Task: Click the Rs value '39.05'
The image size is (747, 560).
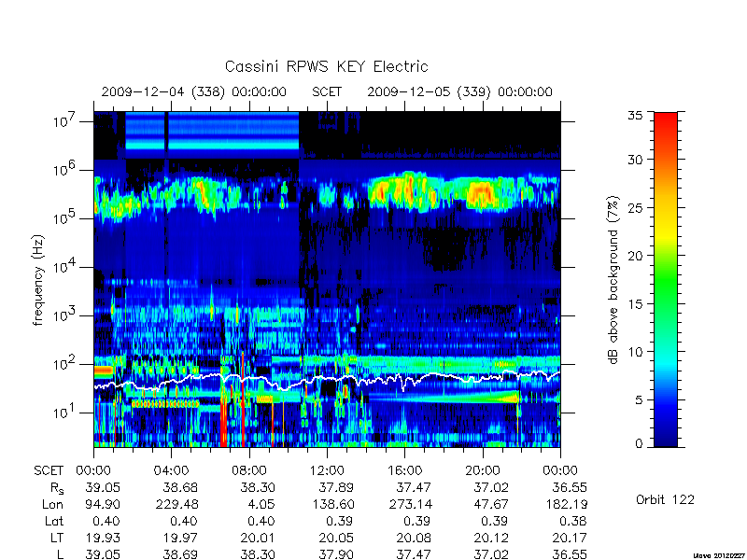Action: [103, 488]
